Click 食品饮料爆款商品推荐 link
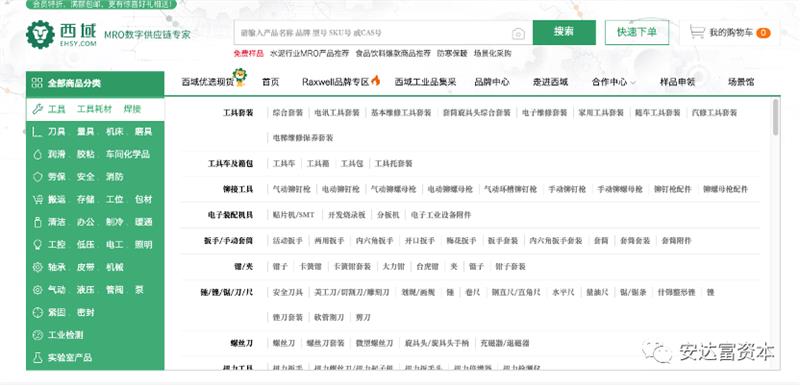 393,53
